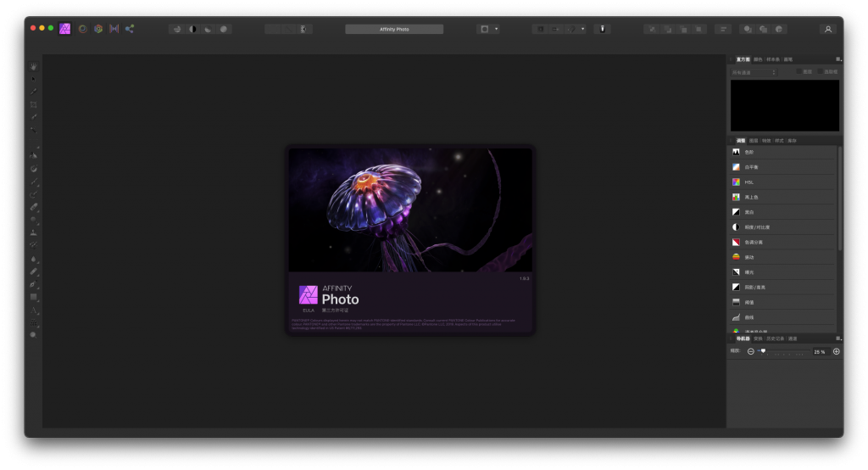Apply Auto Contrast from toolbar
This screenshot has width=868, height=470.
[192, 30]
